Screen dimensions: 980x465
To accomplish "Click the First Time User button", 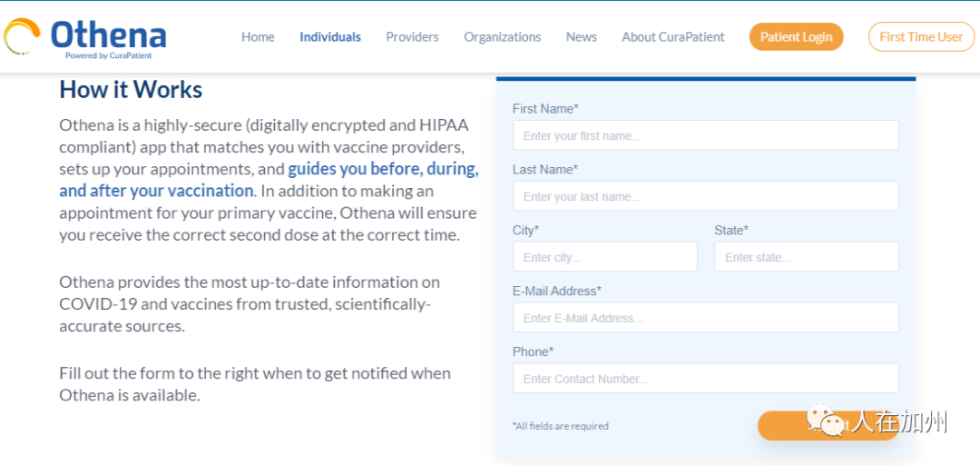I will tap(921, 37).
